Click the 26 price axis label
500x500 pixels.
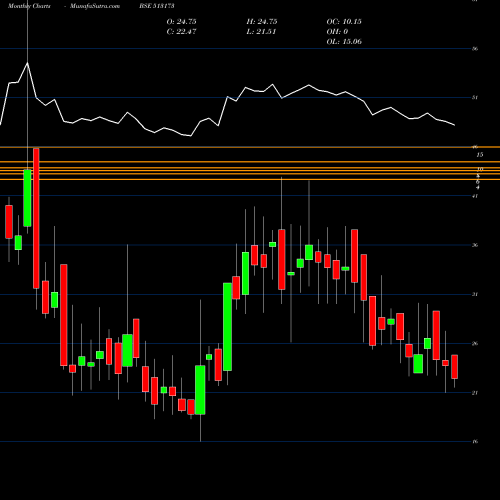click(x=475, y=344)
